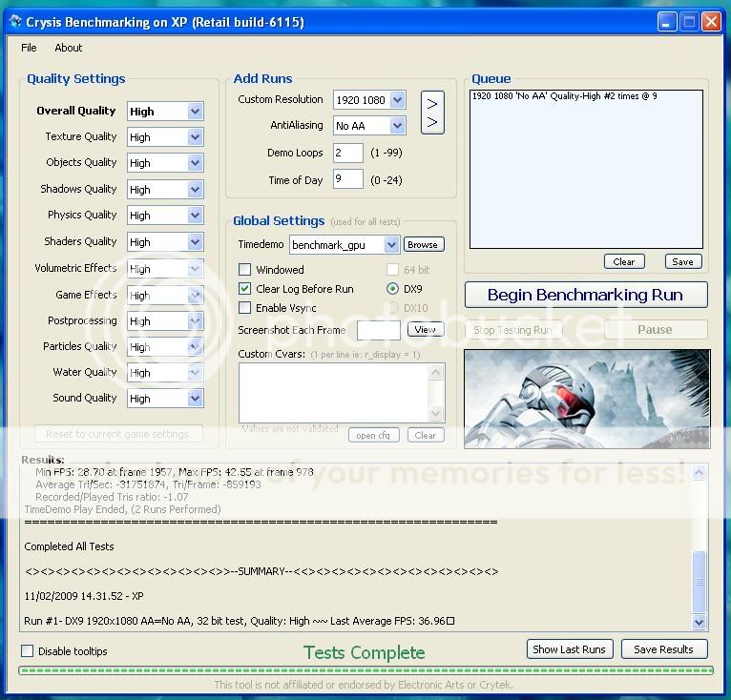Expand the Postprocessing dropdown

point(196,321)
